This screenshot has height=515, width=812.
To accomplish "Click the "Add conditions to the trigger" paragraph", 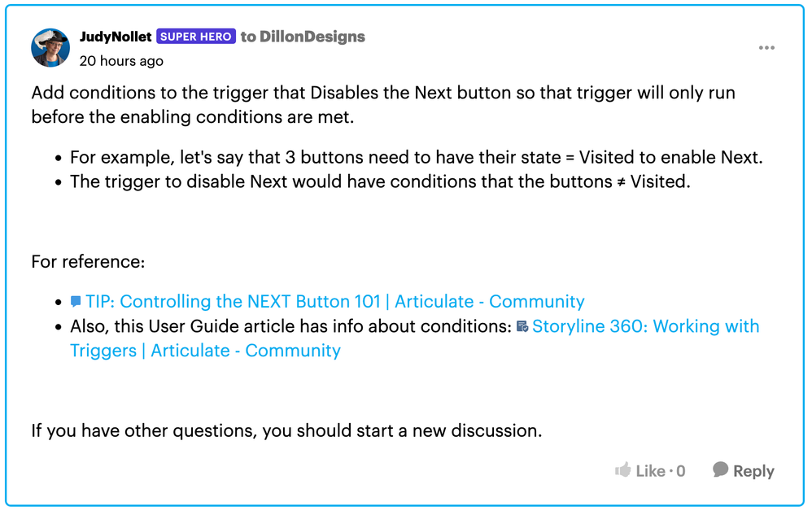I will coord(382,104).
